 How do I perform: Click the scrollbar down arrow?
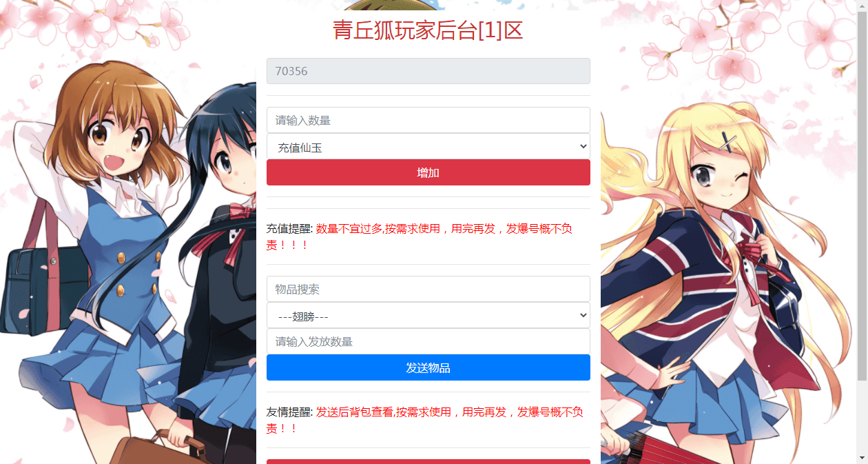(x=862, y=458)
